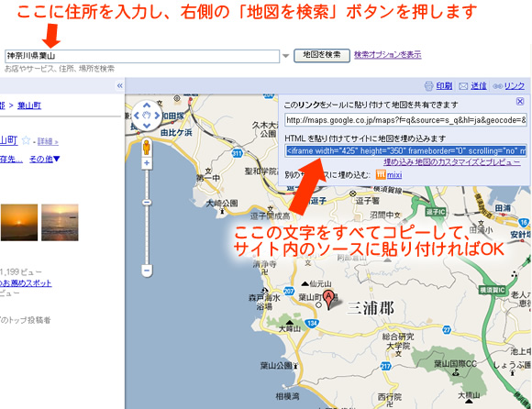Click the red A map marker

pos(328,300)
